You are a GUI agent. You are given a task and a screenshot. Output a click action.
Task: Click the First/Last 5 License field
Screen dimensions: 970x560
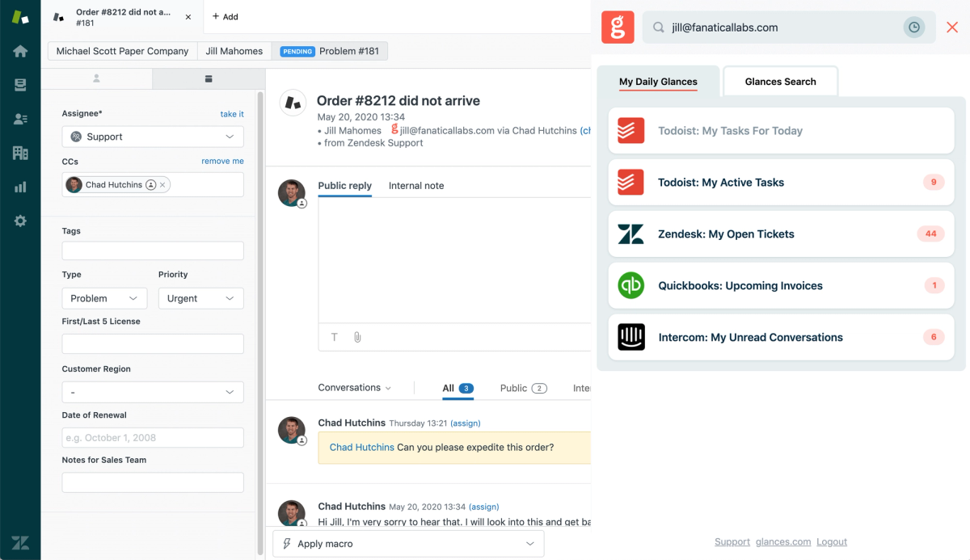tap(153, 343)
